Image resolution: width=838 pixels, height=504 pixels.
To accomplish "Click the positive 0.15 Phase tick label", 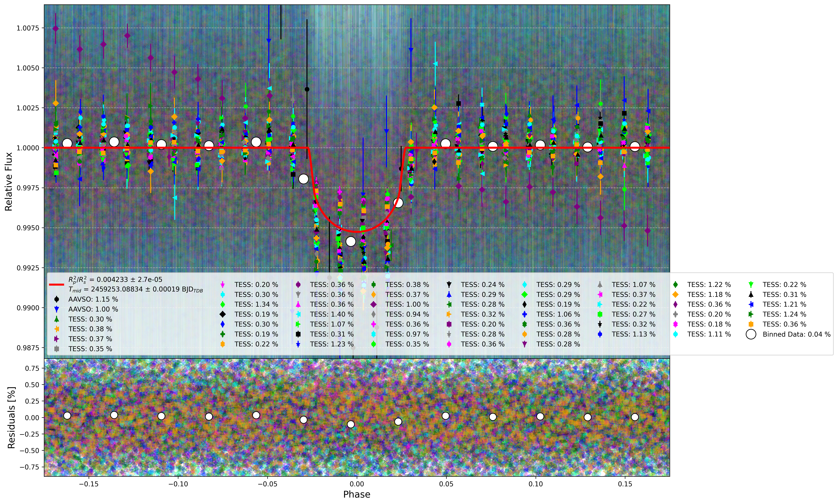I will click(625, 484).
